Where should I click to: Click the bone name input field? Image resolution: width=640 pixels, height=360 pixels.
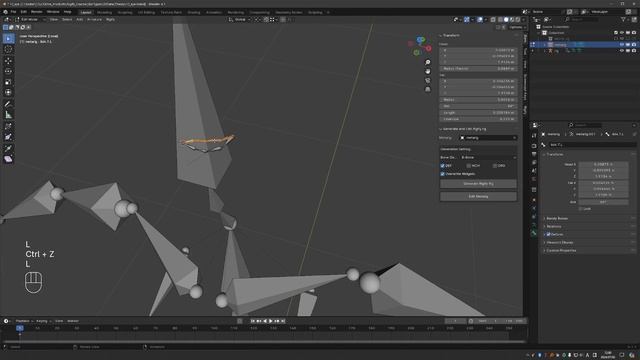pyautogui.click(x=592, y=144)
